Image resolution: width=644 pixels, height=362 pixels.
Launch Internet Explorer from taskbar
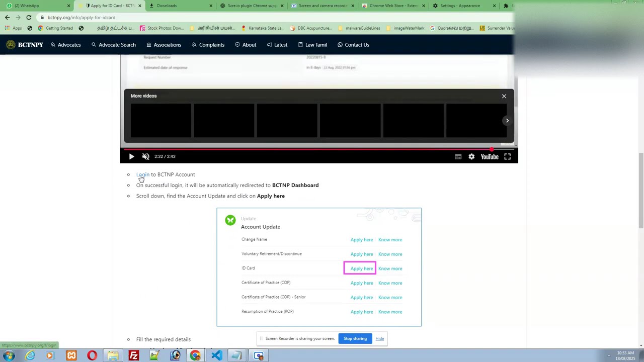click(30, 356)
